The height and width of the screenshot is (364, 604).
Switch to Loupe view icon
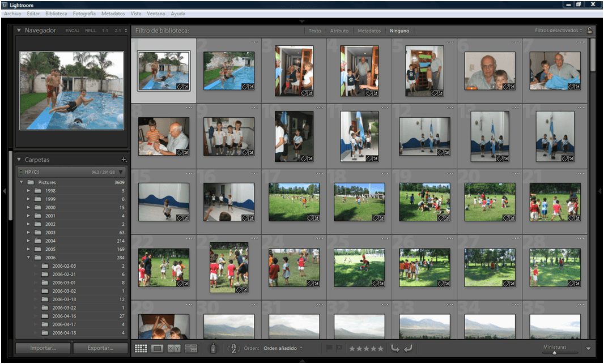(x=158, y=348)
